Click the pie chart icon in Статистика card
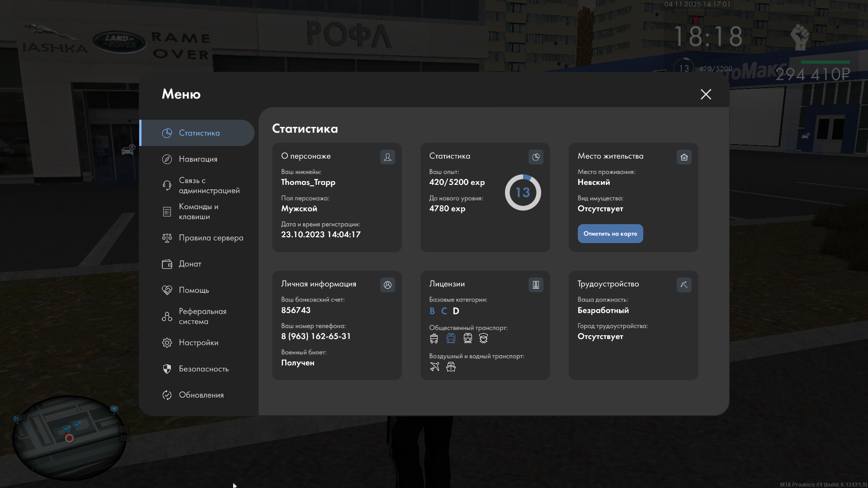This screenshot has width=868, height=488. 536,157
